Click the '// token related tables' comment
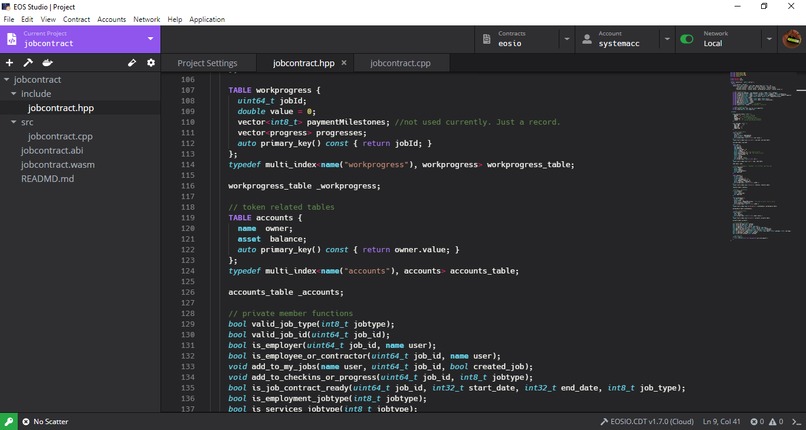Viewport: 806px width, 430px height. 282,207
